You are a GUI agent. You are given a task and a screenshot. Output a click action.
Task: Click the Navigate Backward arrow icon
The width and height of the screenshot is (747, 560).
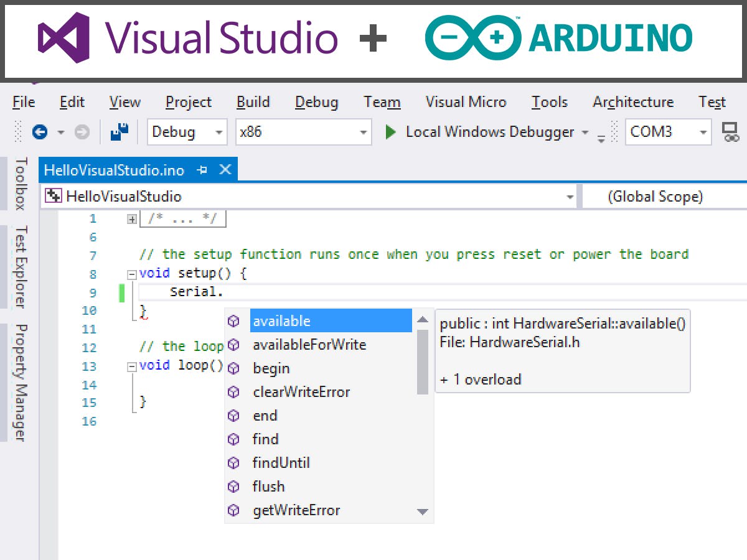point(39,131)
